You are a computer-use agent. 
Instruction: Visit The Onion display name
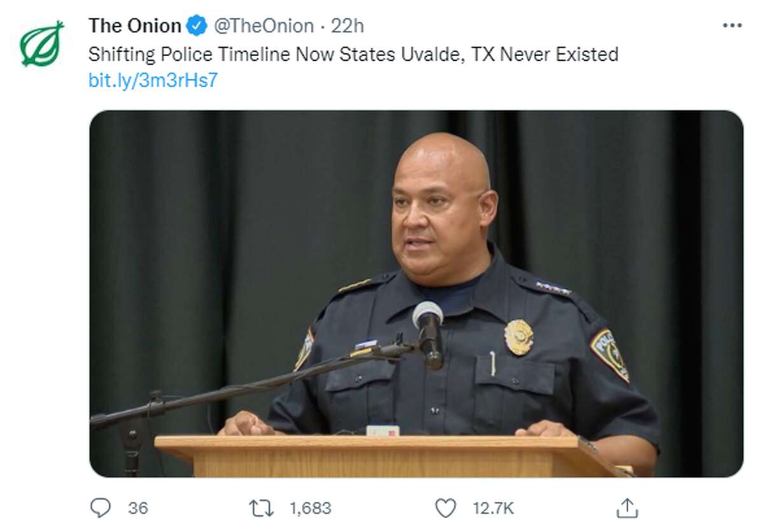coord(135,26)
